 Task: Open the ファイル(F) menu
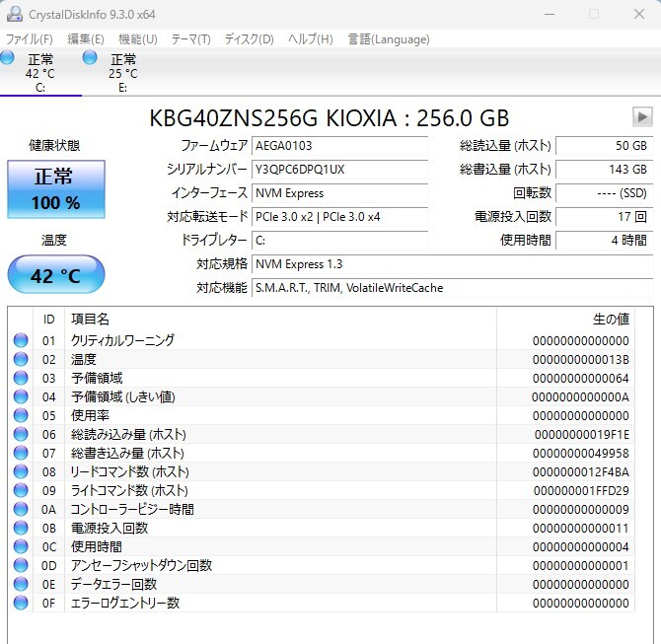tap(30, 39)
